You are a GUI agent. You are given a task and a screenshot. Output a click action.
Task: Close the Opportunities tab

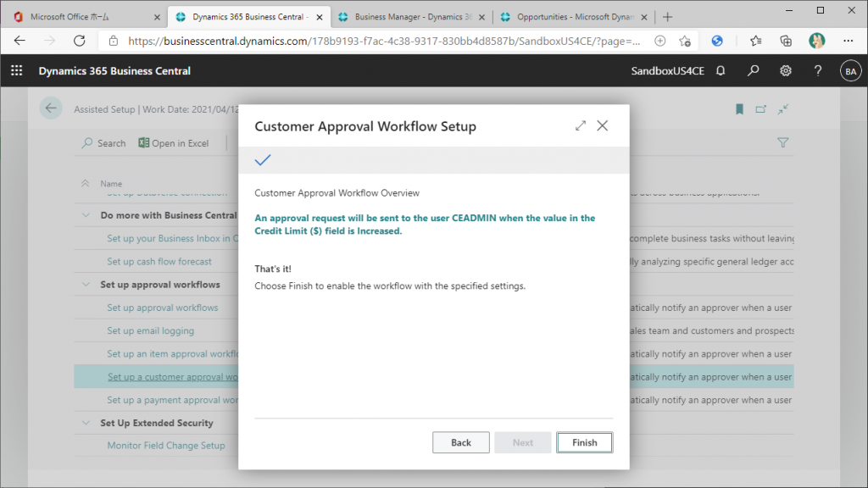[x=644, y=17]
